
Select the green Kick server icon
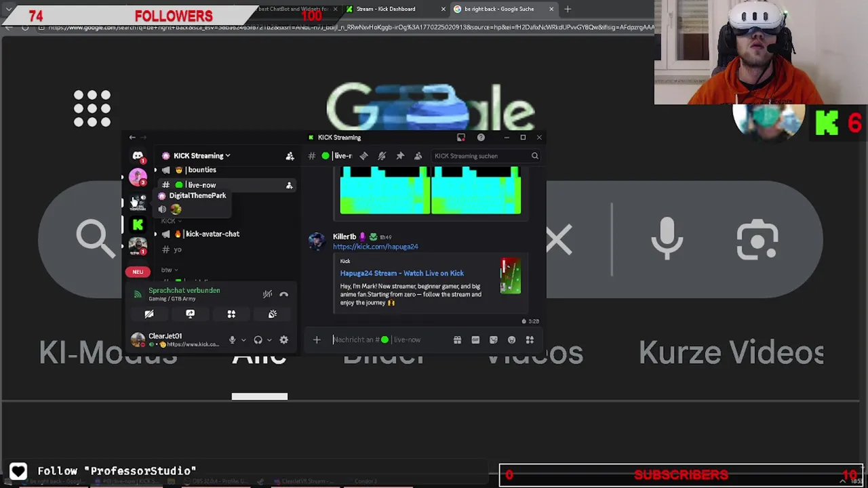[x=138, y=225]
